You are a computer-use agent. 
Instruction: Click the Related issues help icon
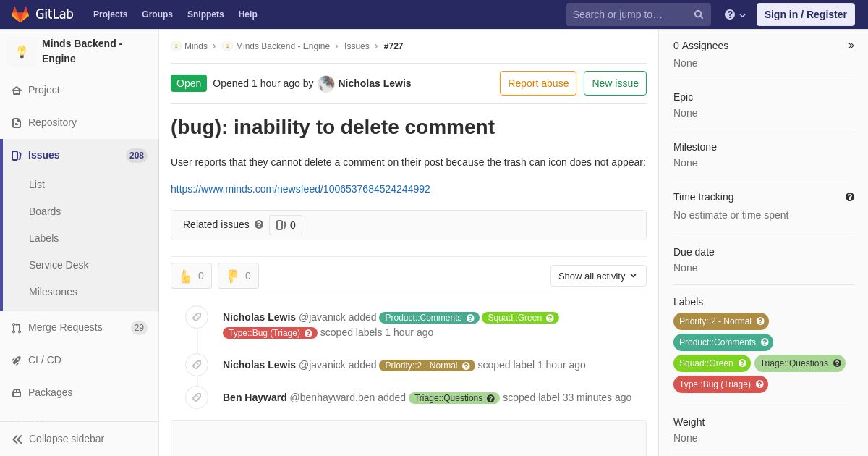[259, 224]
